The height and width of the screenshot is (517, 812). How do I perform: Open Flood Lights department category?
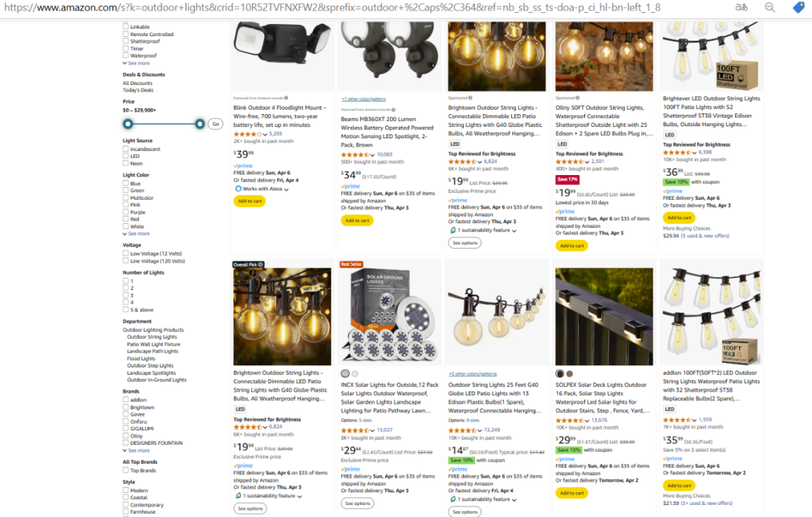[x=141, y=358]
